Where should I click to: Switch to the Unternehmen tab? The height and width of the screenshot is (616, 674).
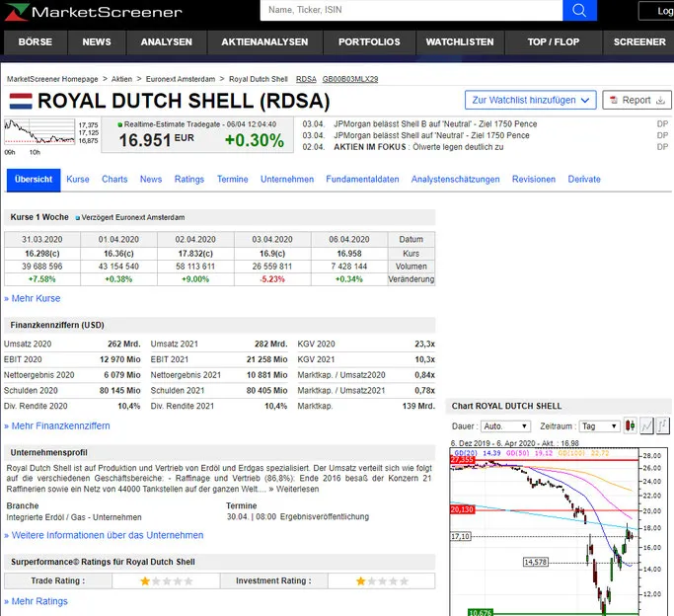click(287, 180)
